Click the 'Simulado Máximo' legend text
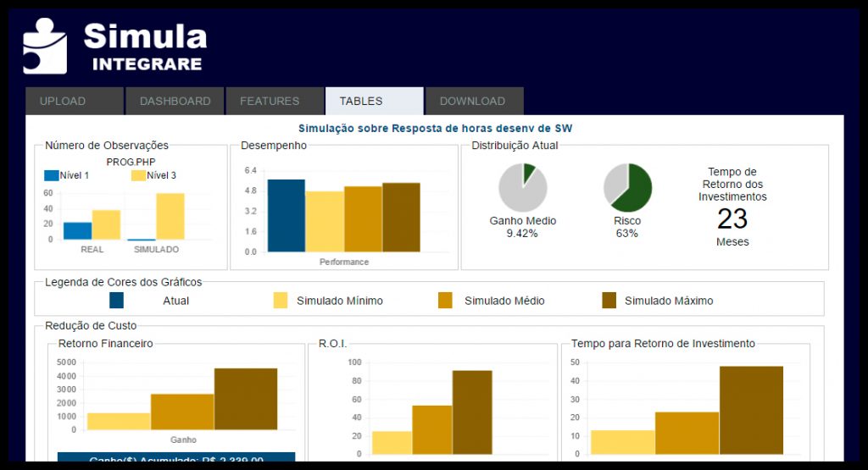The height and width of the screenshot is (470, 868). click(x=669, y=301)
